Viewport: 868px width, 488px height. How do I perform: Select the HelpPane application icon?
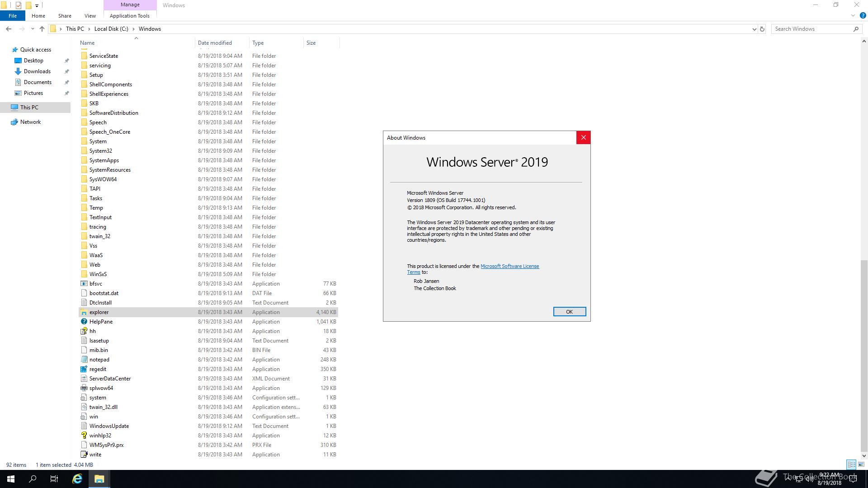[x=84, y=322]
